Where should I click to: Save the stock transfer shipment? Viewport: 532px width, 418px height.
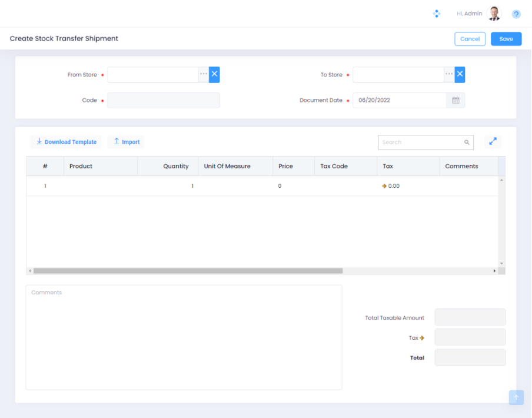[x=506, y=39]
